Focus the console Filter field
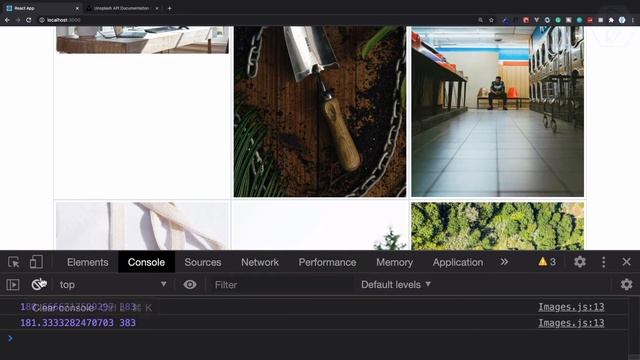This screenshot has width=640, height=360. pos(282,284)
